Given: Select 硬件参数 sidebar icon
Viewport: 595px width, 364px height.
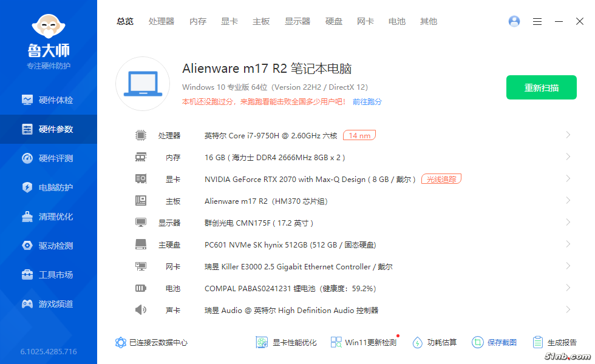Looking at the screenshot, I should [x=27, y=129].
